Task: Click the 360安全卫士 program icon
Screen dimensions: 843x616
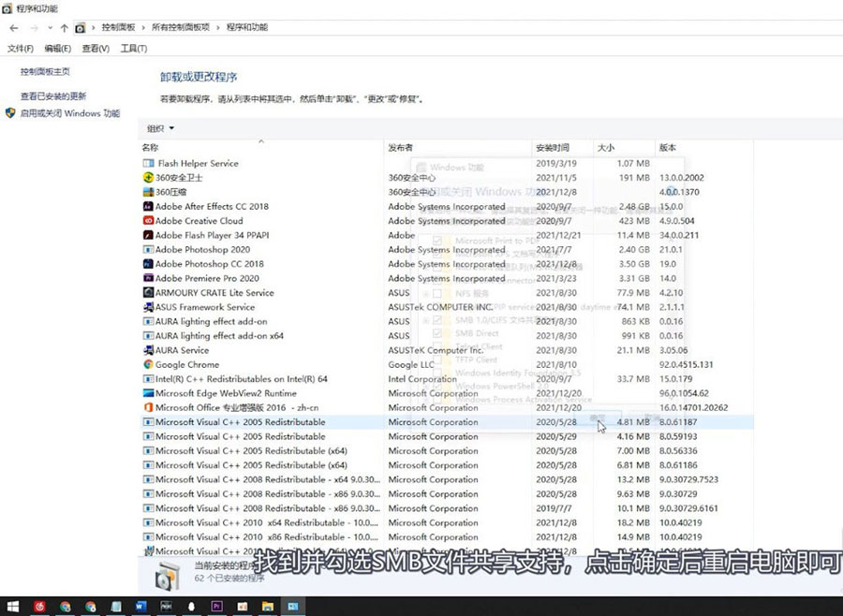Action: pyautogui.click(x=148, y=177)
